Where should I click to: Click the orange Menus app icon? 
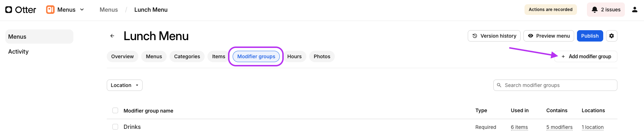50,10
